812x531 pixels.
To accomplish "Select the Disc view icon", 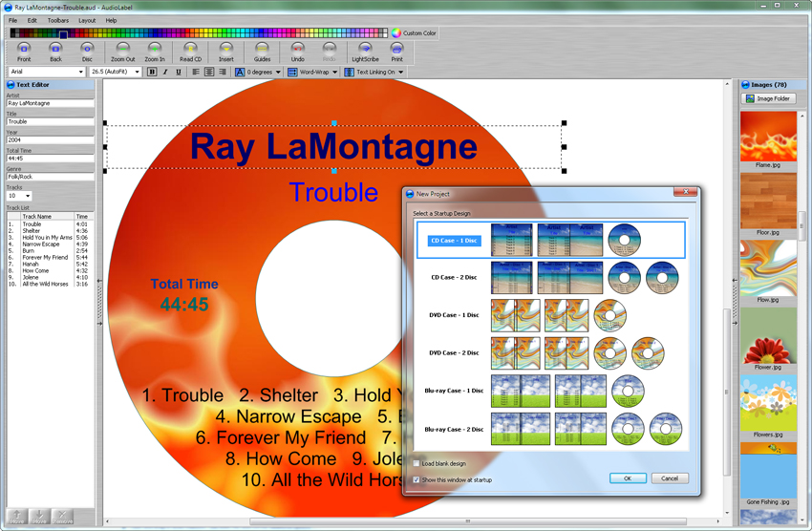I will 87,50.
